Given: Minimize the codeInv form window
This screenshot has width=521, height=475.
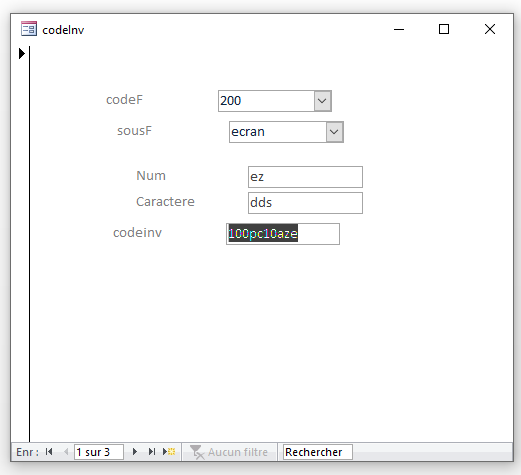Looking at the screenshot, I should click(x=399, y=29).
